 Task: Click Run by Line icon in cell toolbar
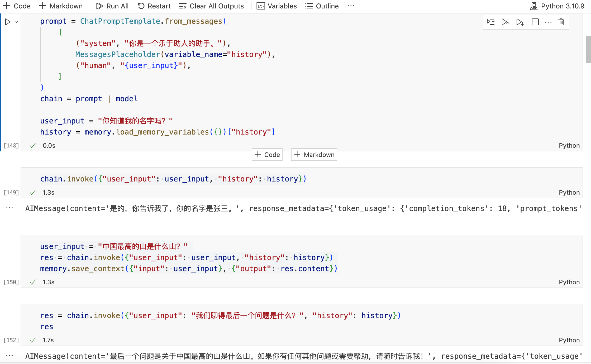coord(491,22)
